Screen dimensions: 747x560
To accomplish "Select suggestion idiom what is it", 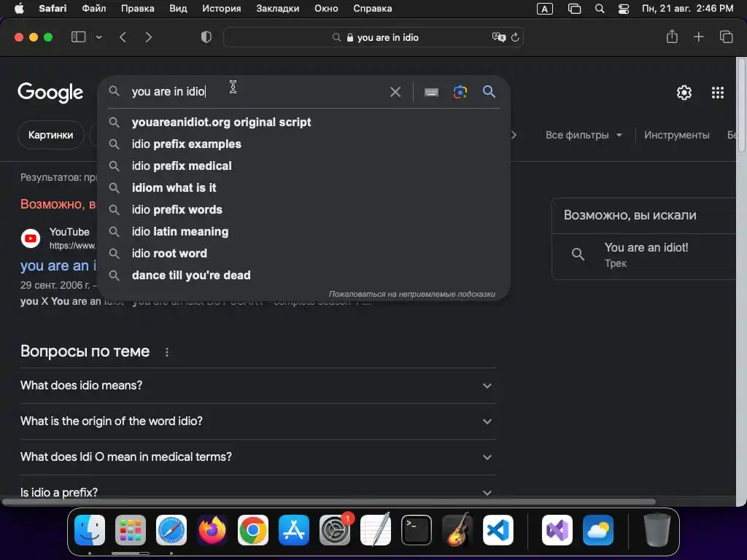I will tap(304, 187).
